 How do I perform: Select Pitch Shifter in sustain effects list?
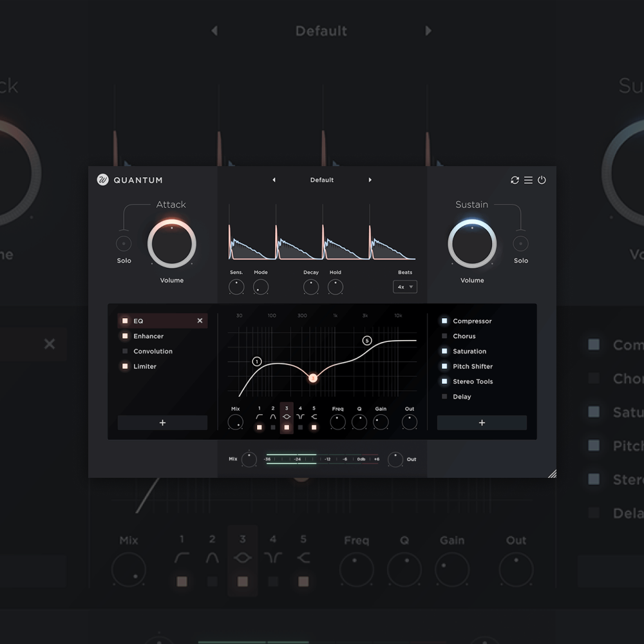(x=472, y=366)
